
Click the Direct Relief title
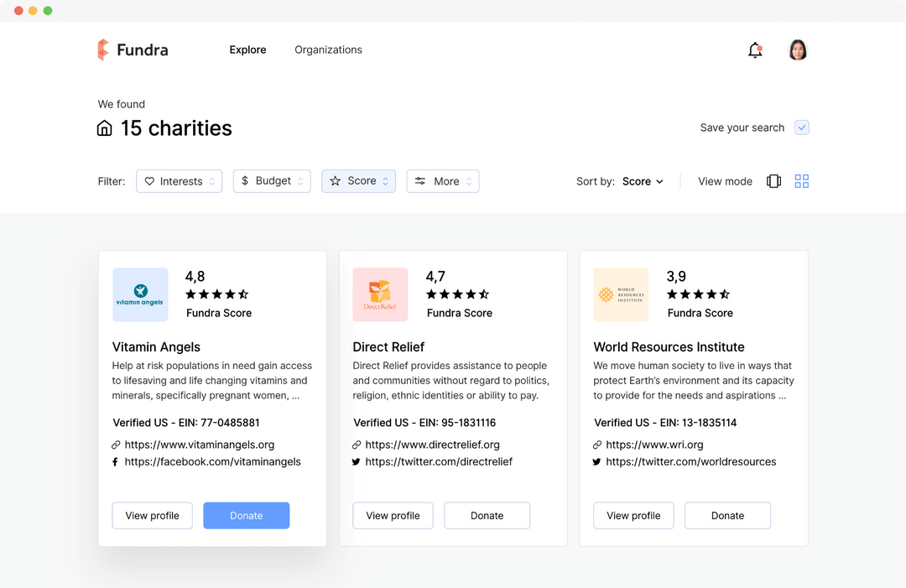pyautogui.click(x=388, y=347)
